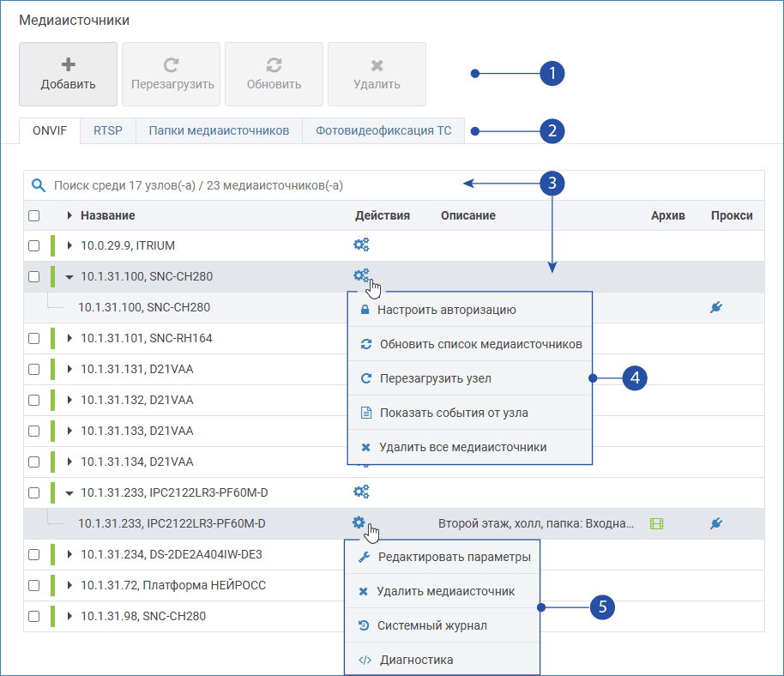Click the single gear icon of IPC2122LR3-PF60M-D media source

[359, 522]
